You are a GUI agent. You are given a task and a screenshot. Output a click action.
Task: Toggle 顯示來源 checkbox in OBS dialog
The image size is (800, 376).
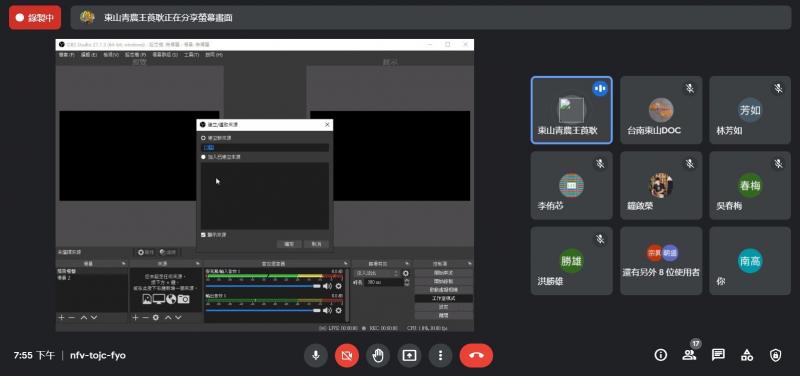pos(204,235)
